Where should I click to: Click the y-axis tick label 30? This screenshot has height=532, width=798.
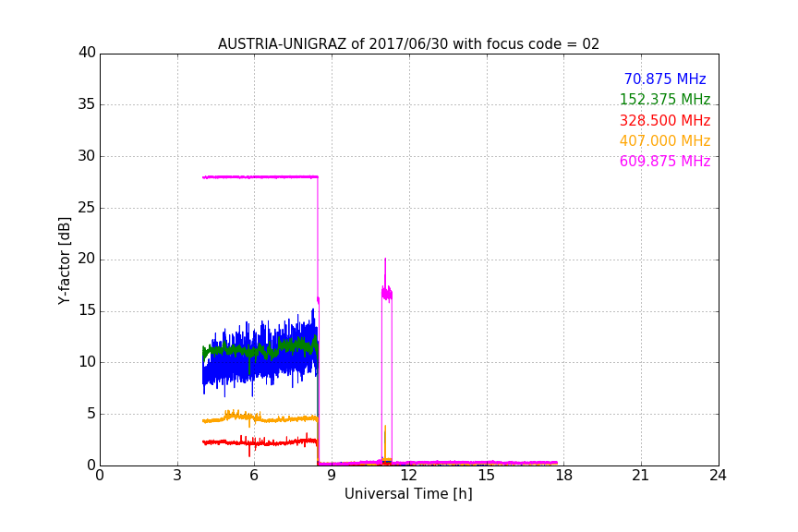click(87, 156)
